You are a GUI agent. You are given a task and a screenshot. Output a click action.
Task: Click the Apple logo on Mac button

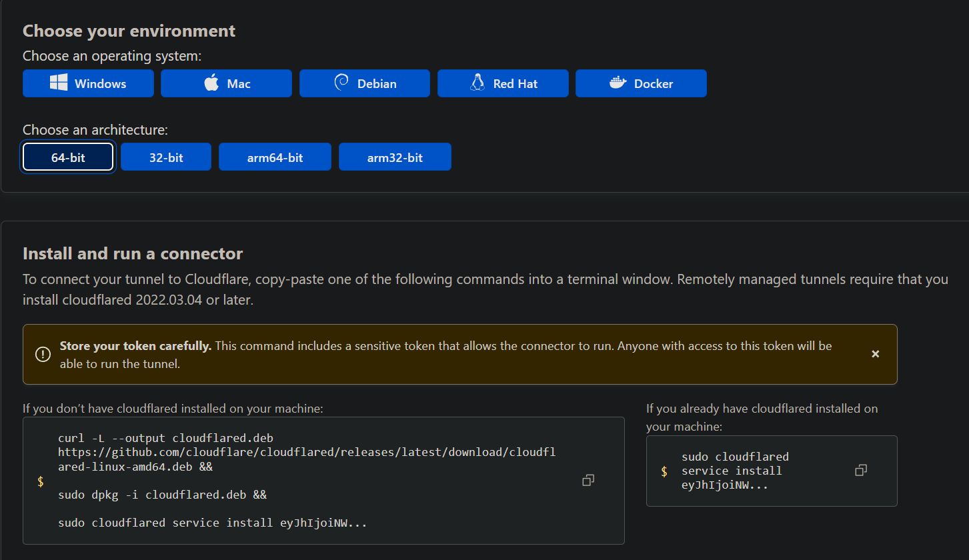[211, 83]
